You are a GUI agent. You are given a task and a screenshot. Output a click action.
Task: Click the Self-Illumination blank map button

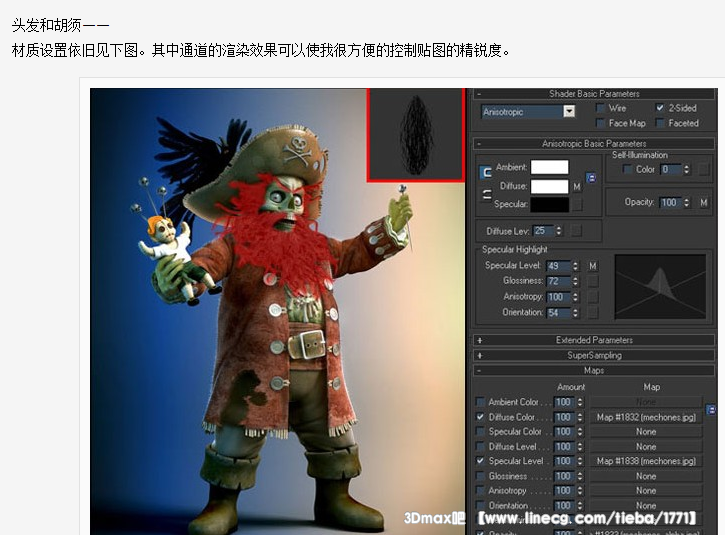[x=703, y=169]
